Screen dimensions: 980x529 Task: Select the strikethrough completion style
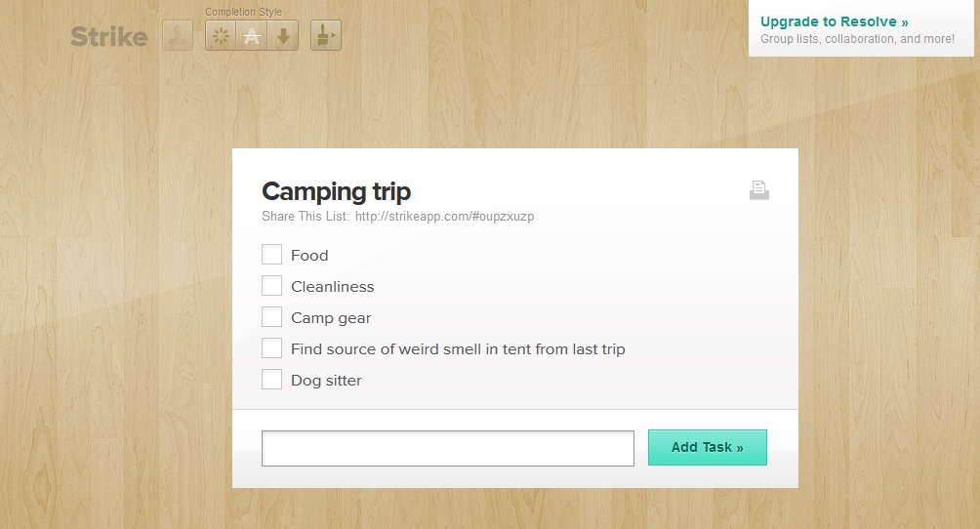coord(252,36)
